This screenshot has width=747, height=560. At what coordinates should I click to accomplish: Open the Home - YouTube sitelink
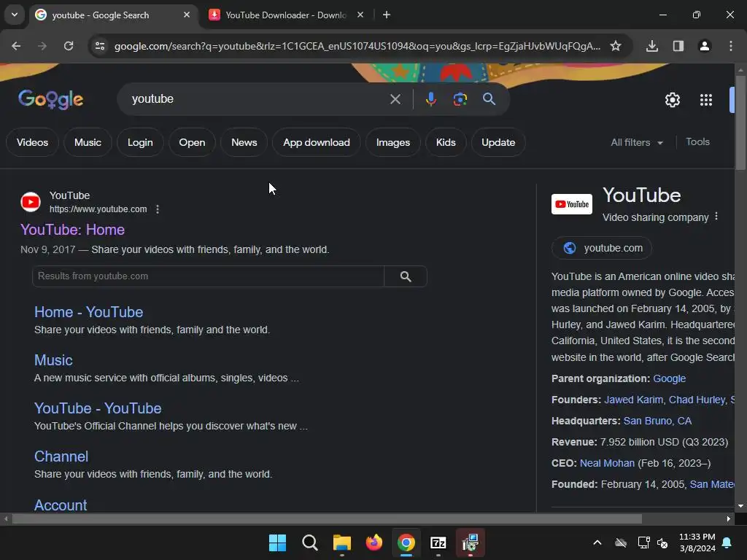tap(88, 312)
